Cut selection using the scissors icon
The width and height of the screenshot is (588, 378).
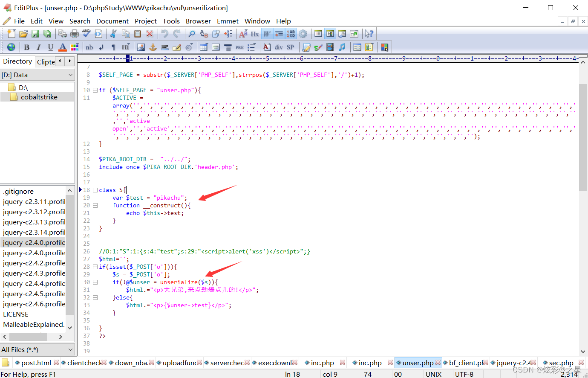click(114, 34)
